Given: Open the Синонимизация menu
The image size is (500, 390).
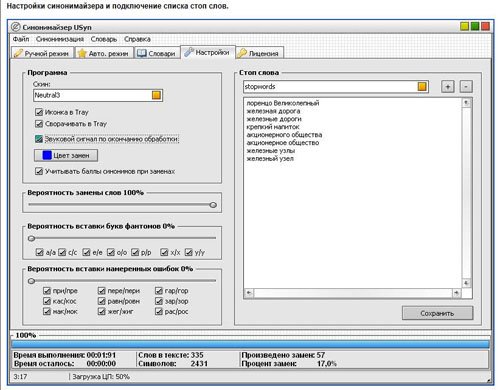Looking at the screenshot, I should tap(60, 39).
